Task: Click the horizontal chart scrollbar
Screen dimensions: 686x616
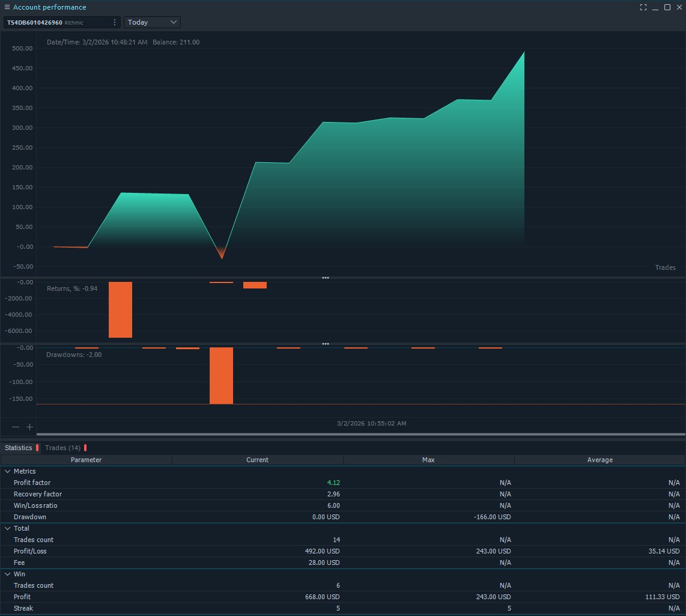Action: 360,434
